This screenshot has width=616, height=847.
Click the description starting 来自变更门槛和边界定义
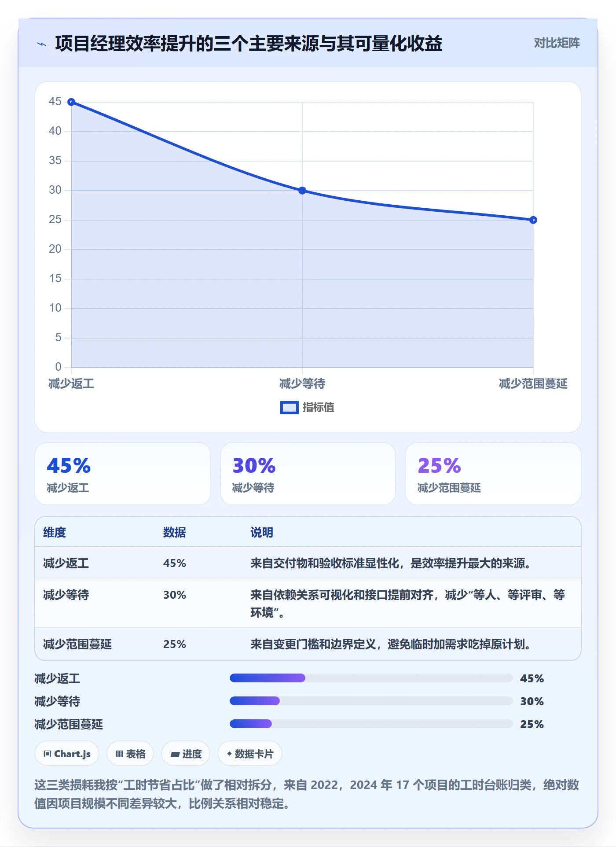tap(391, 644)
